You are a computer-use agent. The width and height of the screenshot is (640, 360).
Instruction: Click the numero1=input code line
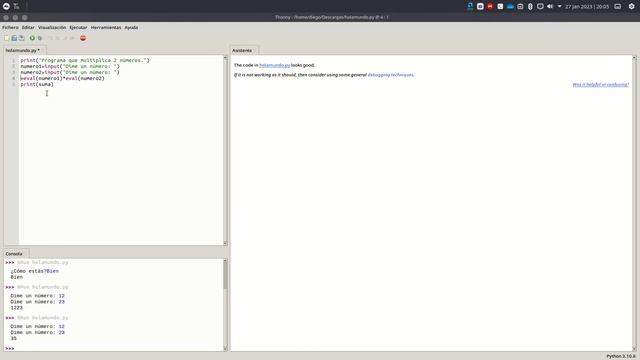tap(70, 66)
